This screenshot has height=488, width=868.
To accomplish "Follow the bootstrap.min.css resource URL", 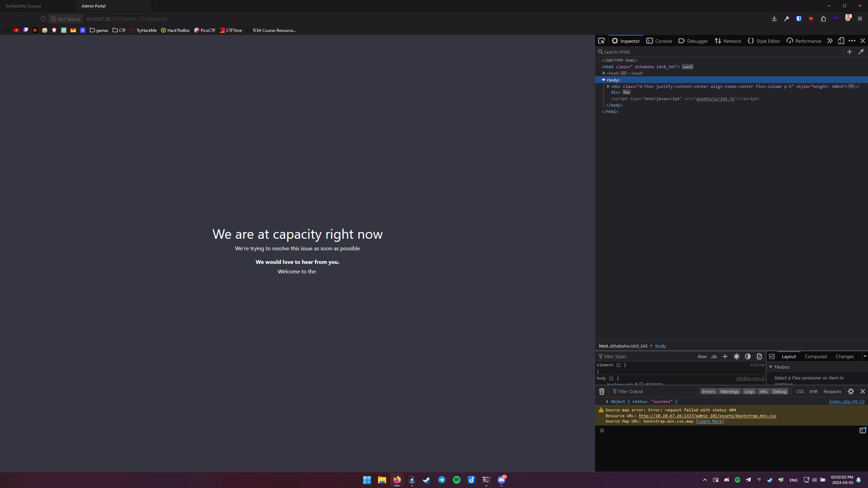I will [x=707, y=416].
